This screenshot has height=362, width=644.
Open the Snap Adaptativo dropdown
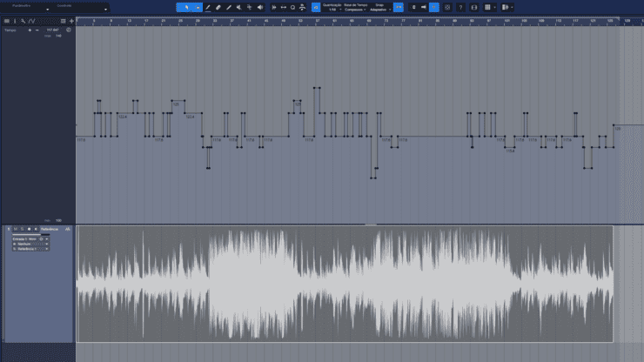(x=380, y=10)
